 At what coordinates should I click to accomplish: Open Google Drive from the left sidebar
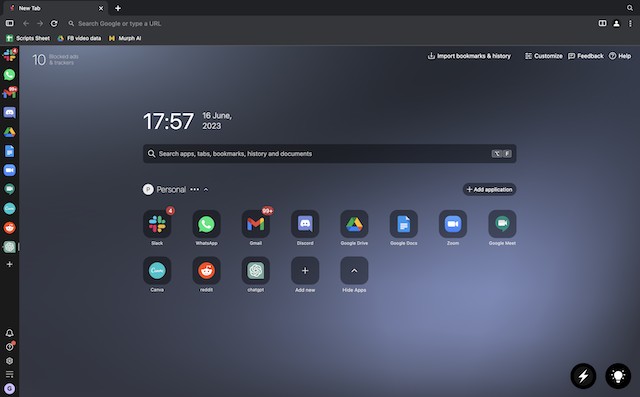coord(9,132)
